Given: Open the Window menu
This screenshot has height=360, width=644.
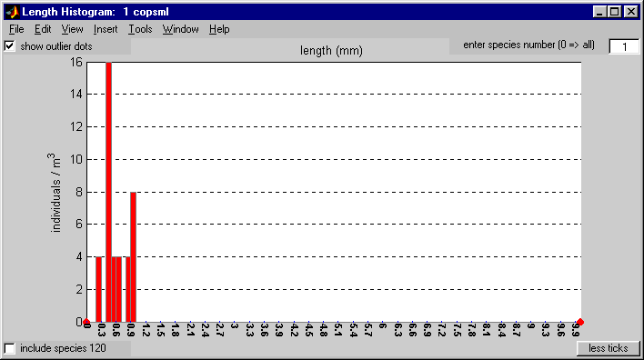Looking at the screenshot, I should point(180,29).
